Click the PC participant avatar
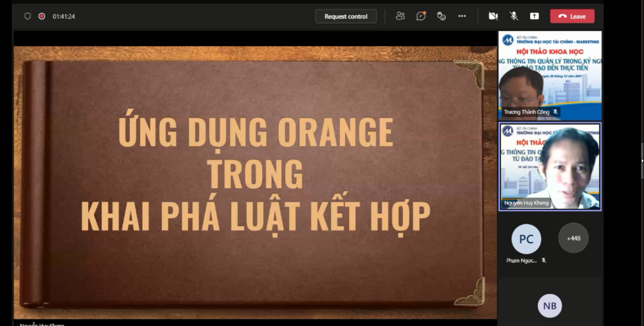 (526, 239)
